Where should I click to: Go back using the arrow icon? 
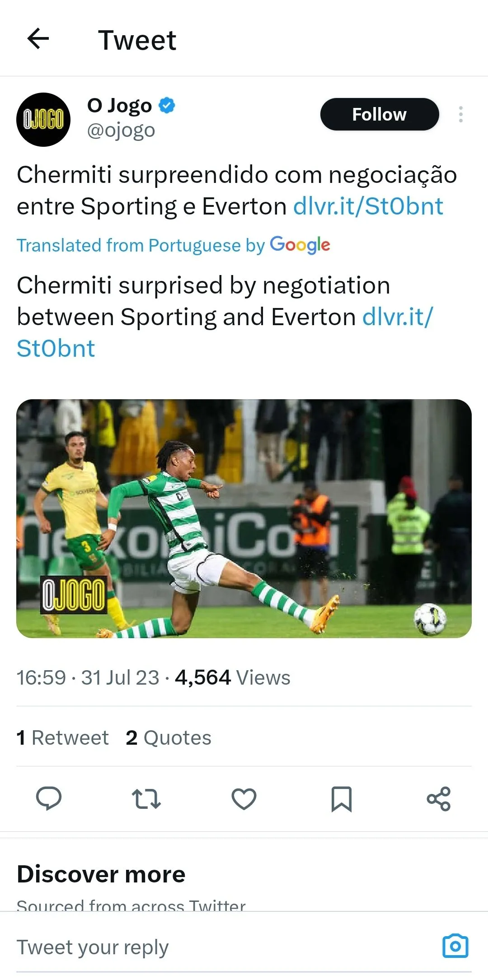(x=38, y=39)
